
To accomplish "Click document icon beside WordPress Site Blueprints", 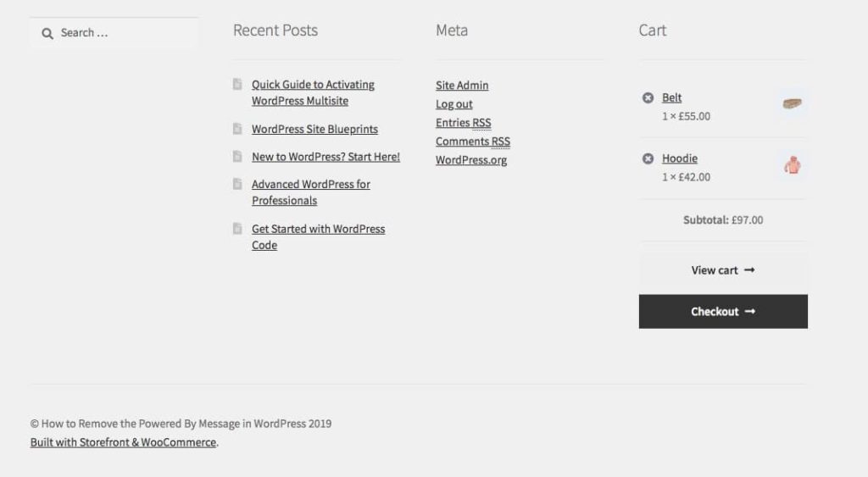I will coord(237,129).
